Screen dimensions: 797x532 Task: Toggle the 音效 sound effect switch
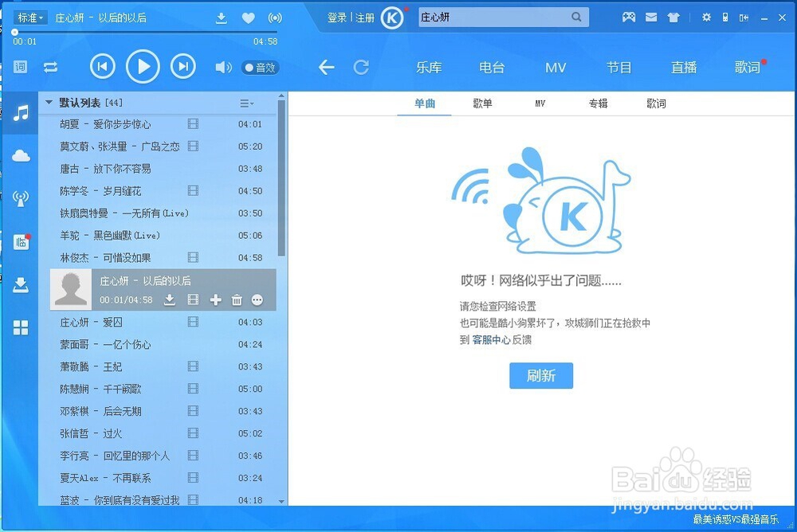tap(261, 67)
